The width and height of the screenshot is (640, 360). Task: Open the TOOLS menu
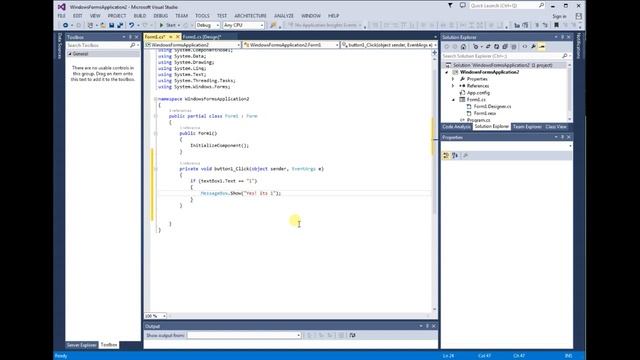(x=202, y=16)
